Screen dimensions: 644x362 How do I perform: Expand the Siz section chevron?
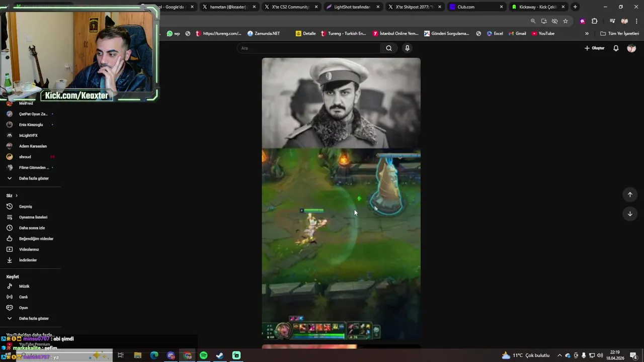(16, 196)
